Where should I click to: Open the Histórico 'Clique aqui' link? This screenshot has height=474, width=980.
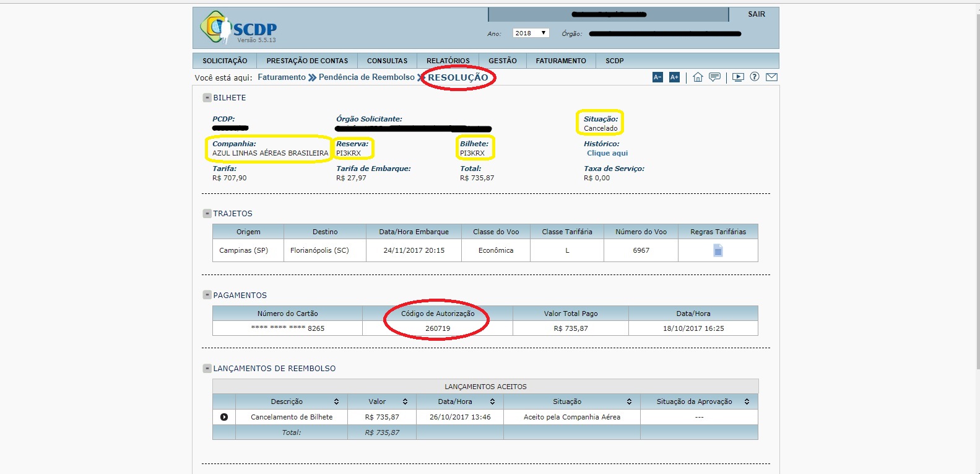pos(607,153)
